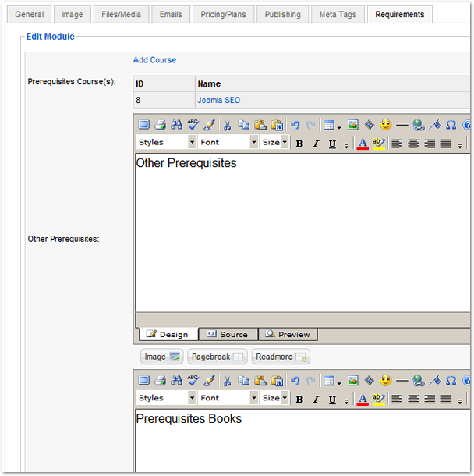Image resolution: width=474 pixels, height=476 pixels.
Task: Insert special character omega in Other Prerequisites editor
Action: (x=451, y=125)
